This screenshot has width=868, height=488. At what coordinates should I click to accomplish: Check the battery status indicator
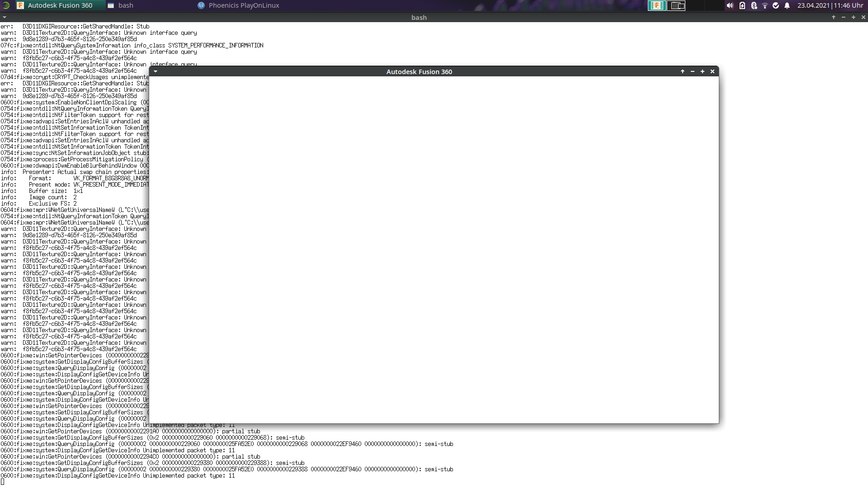pos(742,5)
